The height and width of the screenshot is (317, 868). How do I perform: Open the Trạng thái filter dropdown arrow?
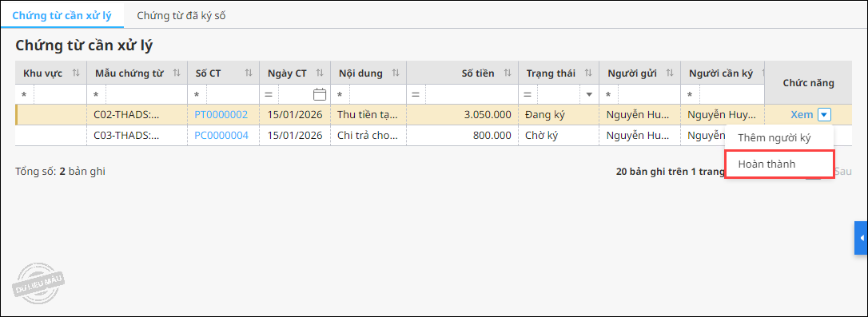589,94
